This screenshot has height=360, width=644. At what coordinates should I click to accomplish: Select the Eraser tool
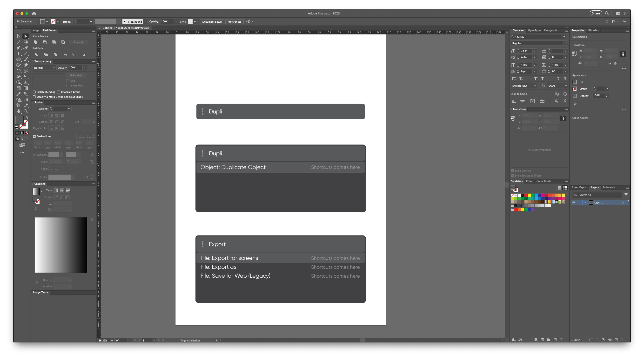coord(26,65)
